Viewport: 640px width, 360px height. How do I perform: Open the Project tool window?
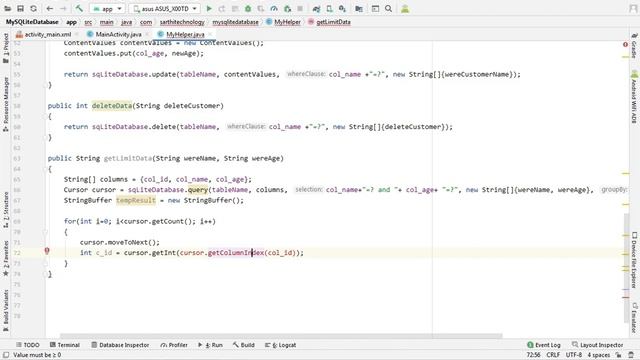(x=6, y=48)
